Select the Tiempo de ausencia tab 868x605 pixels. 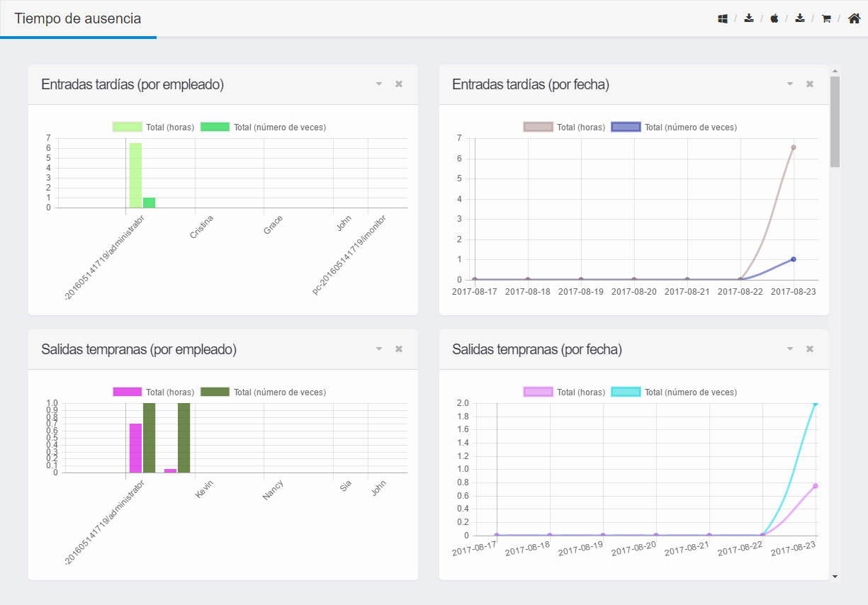point(78,19)
